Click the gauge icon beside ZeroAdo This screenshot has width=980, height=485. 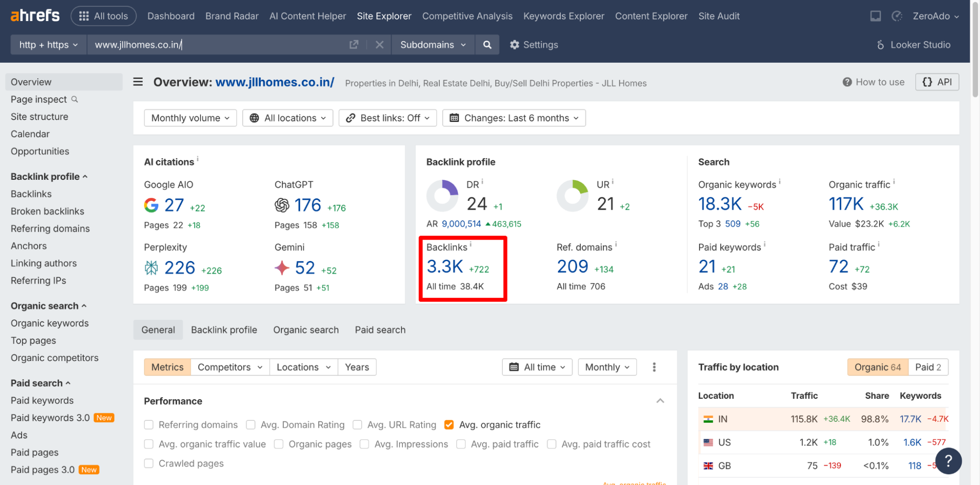click(897, 16)
